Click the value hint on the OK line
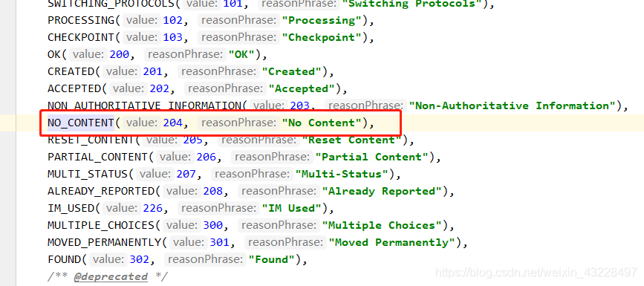Image resolution: width=644 pixels, height=286 pixels. click(x=88, y=55)
